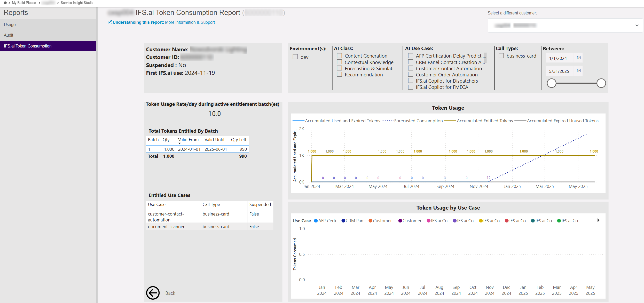Viewport: 644px width, 303px height.
Task: Show more legend entries with right arrow
Action: pyautogui.click(x=598, y=220)
